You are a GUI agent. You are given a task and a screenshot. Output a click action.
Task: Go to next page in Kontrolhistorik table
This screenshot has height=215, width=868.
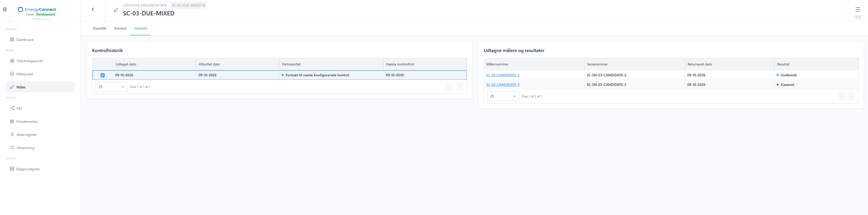tap(459, 87)
